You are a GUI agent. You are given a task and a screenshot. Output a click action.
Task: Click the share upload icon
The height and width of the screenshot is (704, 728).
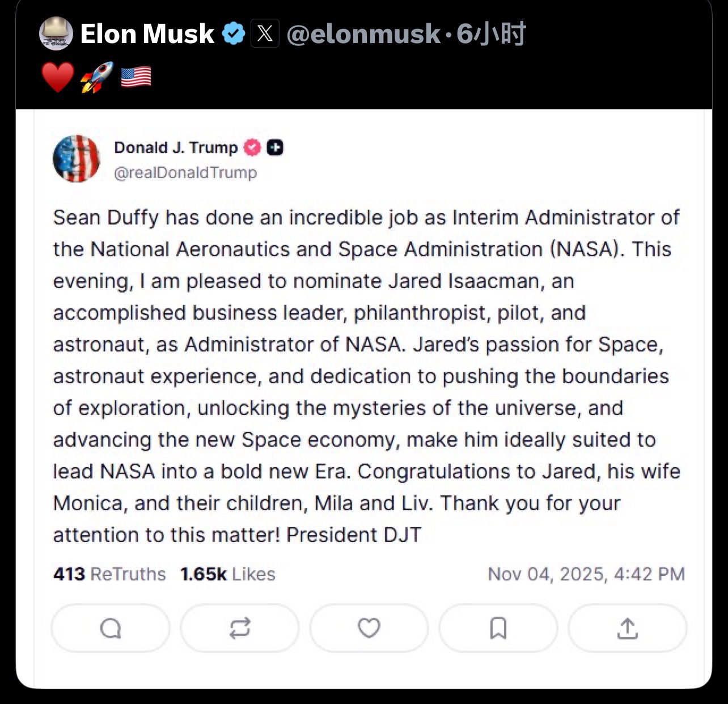tap(627, 628)
